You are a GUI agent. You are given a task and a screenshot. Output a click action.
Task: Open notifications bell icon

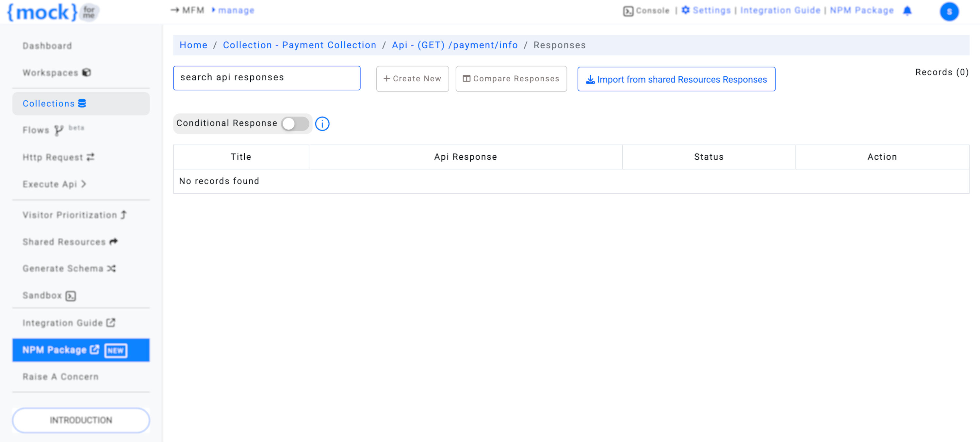pyautogui.click(x=907, y=11)
